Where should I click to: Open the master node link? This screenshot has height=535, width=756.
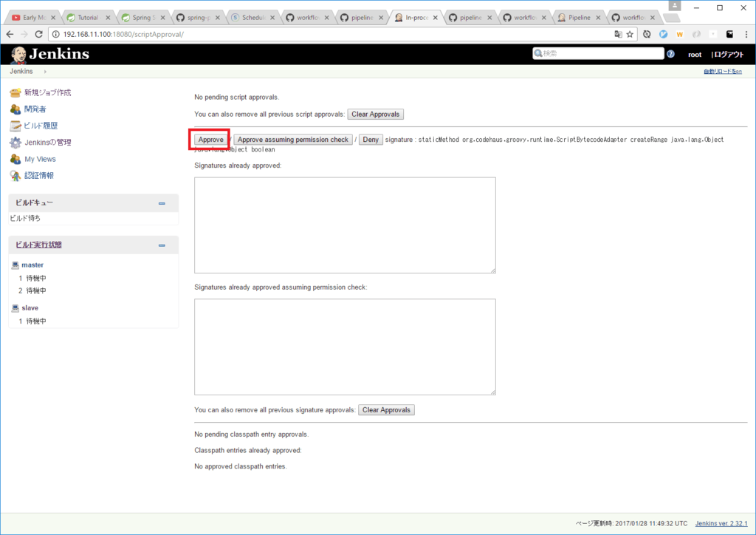click(32, 265)
